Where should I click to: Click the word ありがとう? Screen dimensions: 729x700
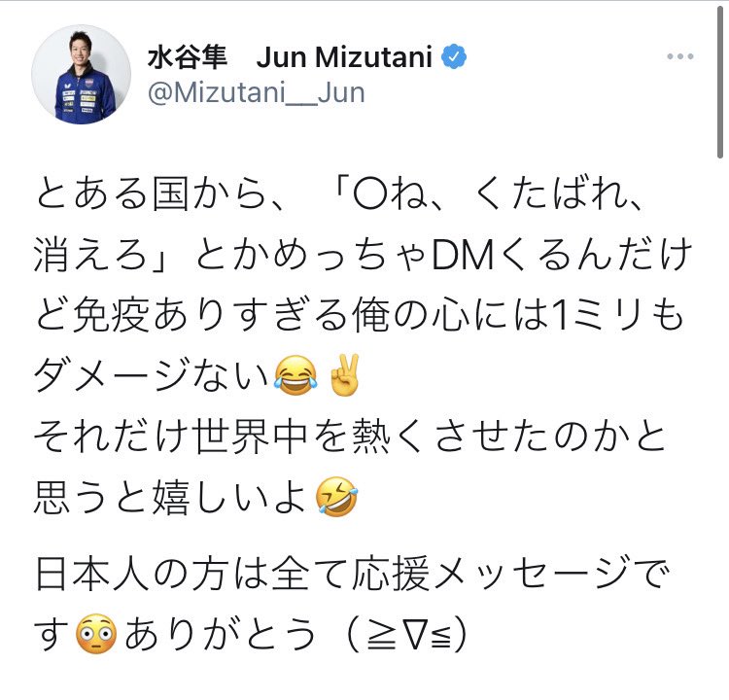(x=221, y=635)
